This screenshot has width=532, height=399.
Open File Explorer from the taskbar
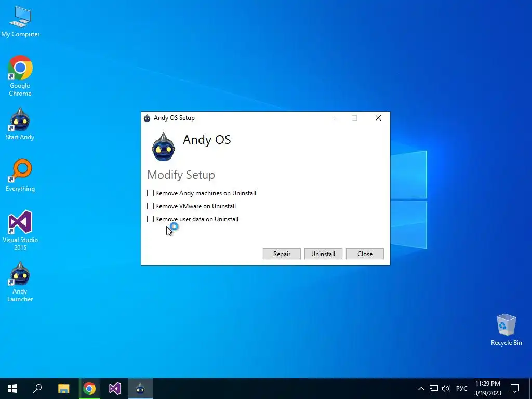63,389
